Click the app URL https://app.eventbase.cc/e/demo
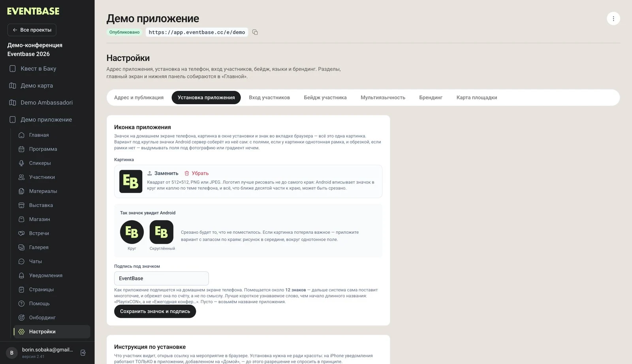Viewport: 632px width, 364px height. click(197, 32)
